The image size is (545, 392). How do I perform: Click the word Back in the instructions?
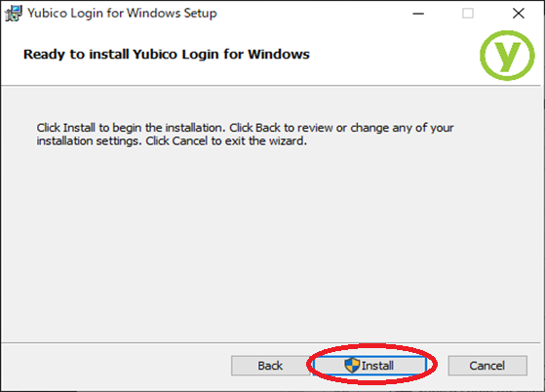pos(268,128)
